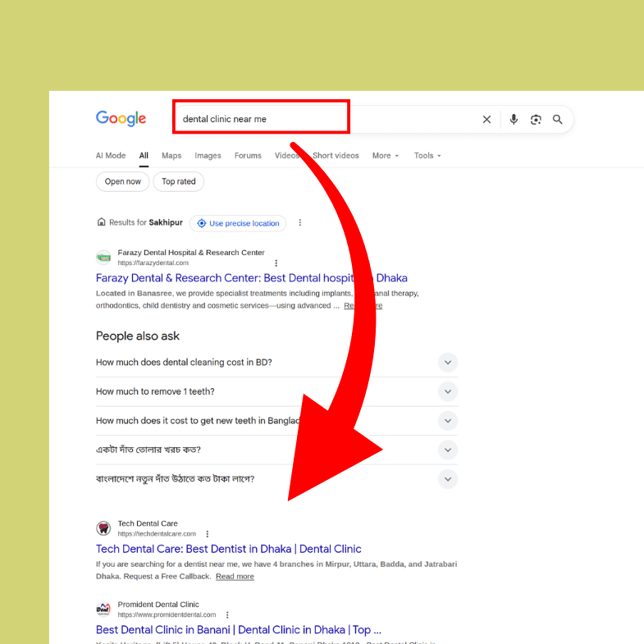Expand the question বাংলাদেশে নতুন দাঁত উঠাতে কত টাকা লাগে?
The image size is (644, 644).
coord(276,479)
